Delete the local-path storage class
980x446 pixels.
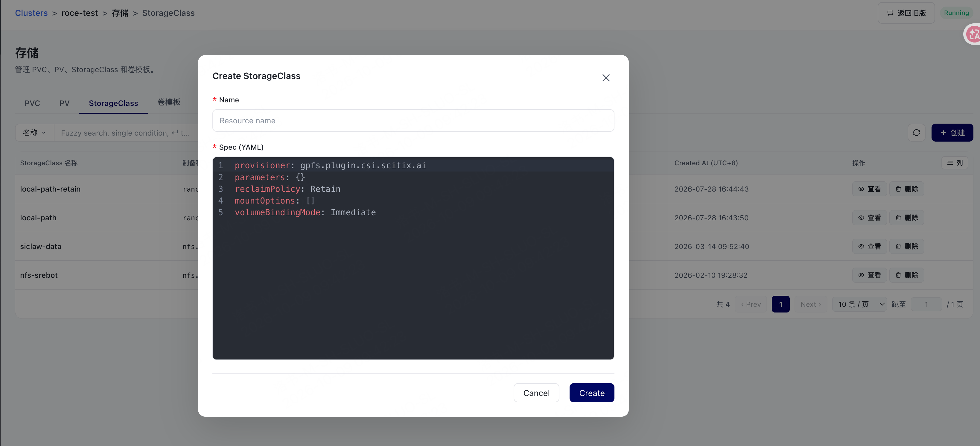pos(906,218)
